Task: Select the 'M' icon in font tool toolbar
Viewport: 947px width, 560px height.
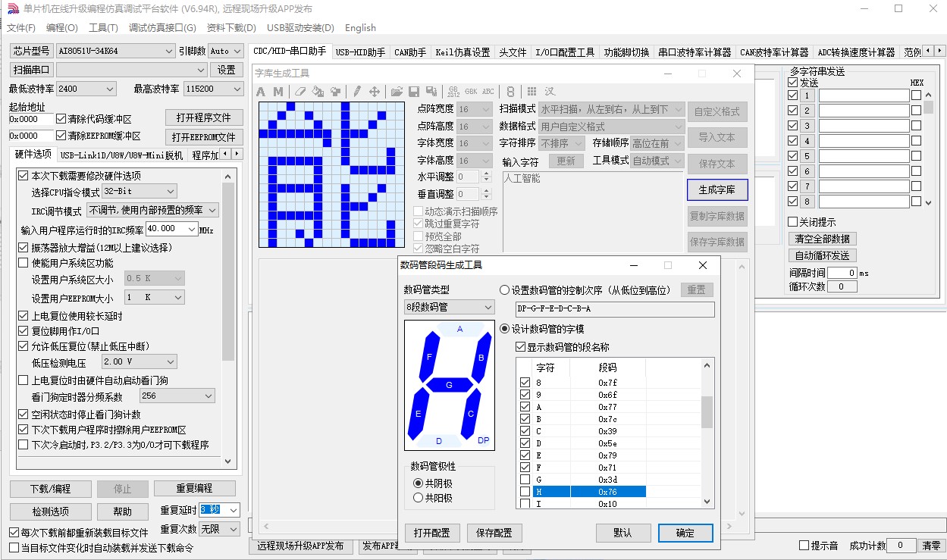Action: click(x=278, y=92)
